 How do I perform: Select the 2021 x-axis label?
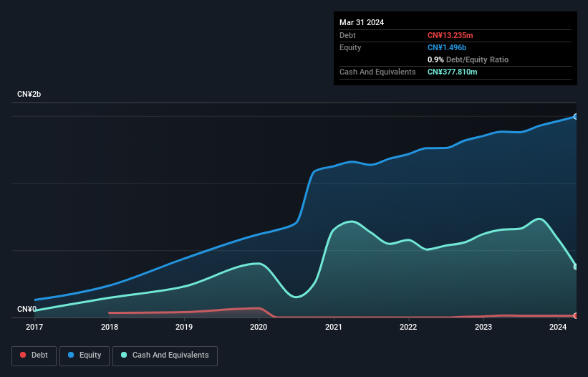333,328
